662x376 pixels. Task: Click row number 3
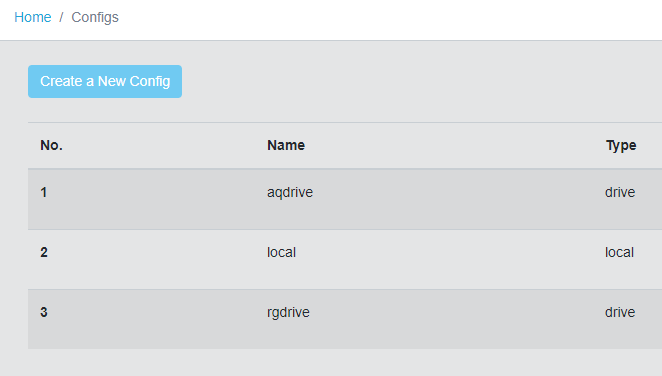click(44, 312)
